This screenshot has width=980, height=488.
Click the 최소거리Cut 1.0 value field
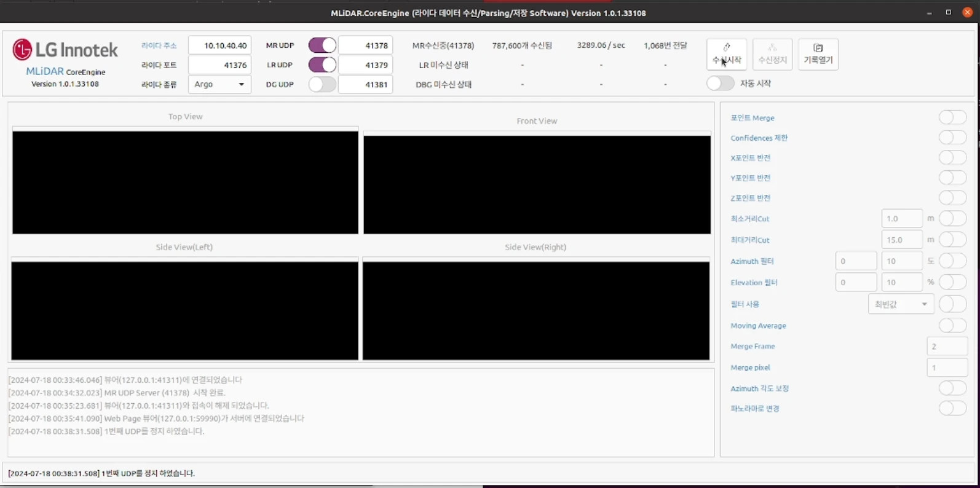click(902, 218)
